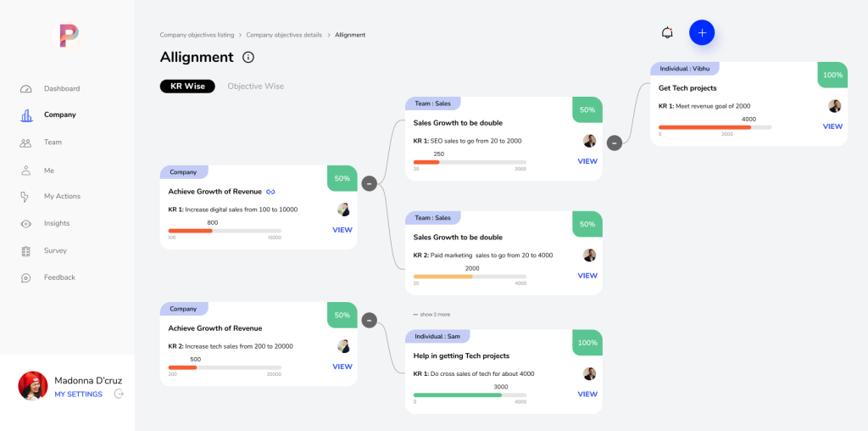Collapse the SEO sales team card branch

pyautogui.click(x=615, y=143)
